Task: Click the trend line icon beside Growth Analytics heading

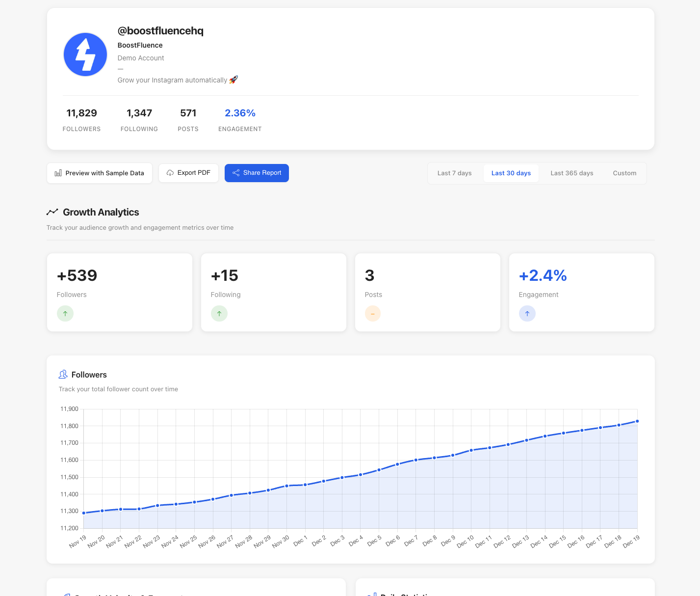Action: (x=52, y=211)
